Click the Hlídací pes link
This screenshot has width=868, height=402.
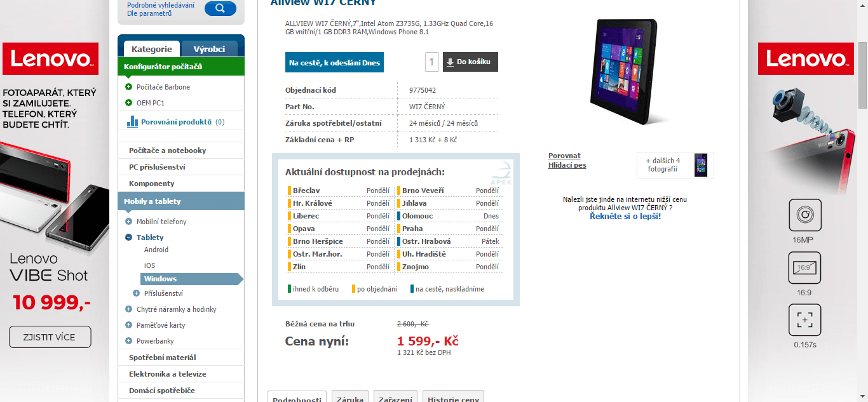(x=567, y=165)
